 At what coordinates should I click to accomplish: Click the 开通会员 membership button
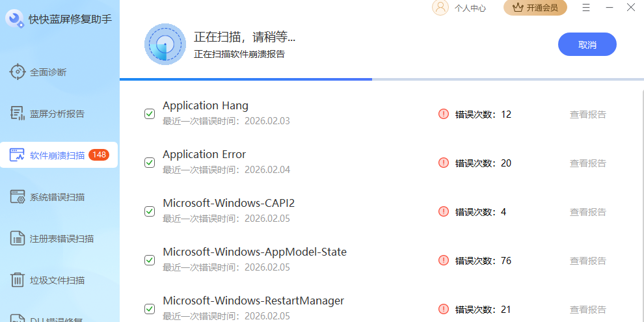point(535,8)
